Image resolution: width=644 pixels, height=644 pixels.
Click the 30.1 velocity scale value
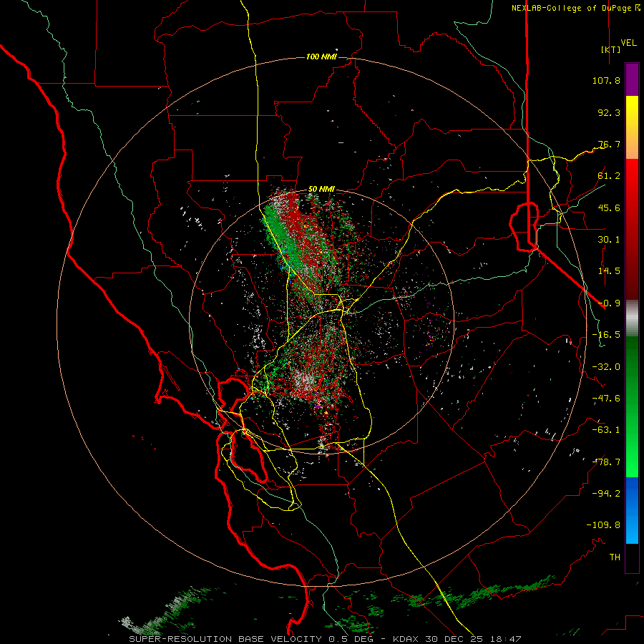coord(609,240)
